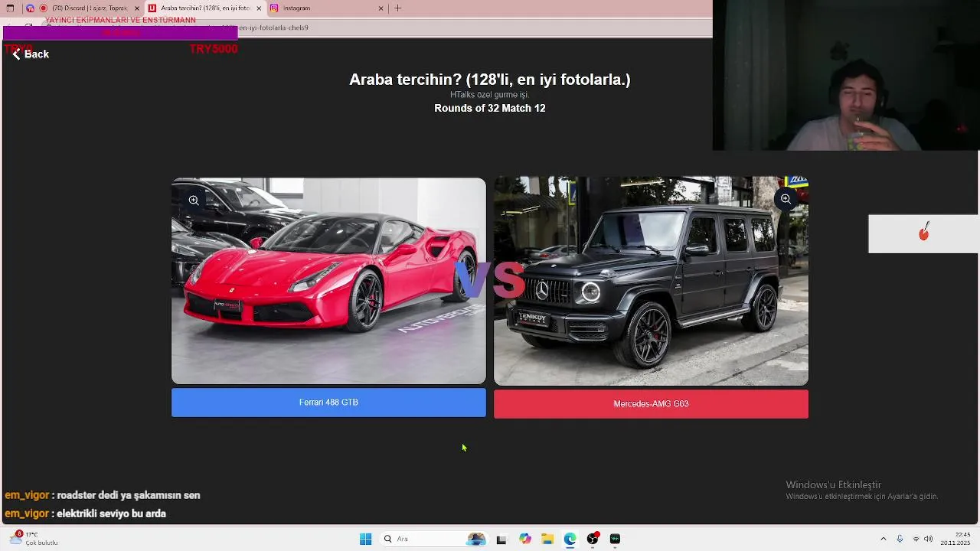Zoom into the Mercedes G63 photo with the magnifier icon
The width and height of the screenshot is (980, 551).
pyautogui.click(x=786, y=199)
